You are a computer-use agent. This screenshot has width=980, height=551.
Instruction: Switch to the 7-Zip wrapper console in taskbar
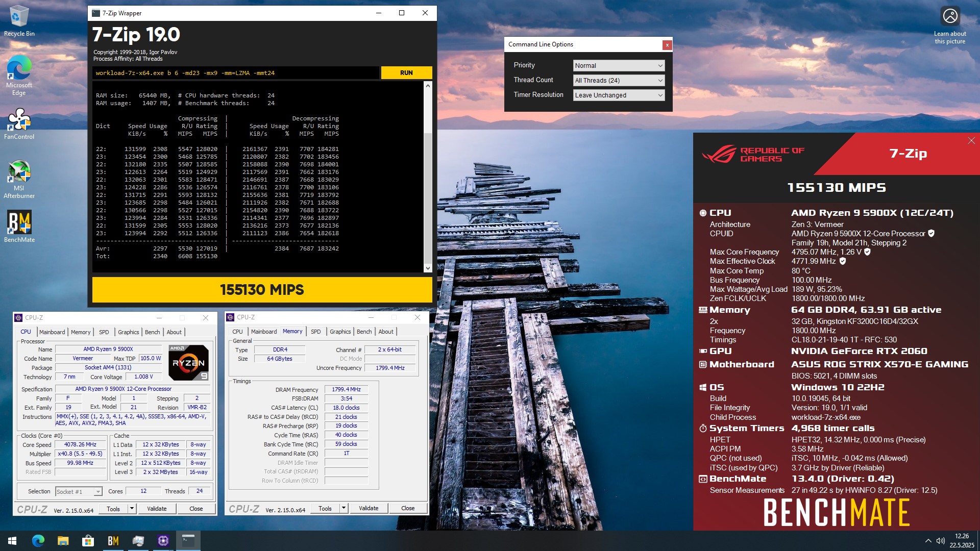click(188, 541)
